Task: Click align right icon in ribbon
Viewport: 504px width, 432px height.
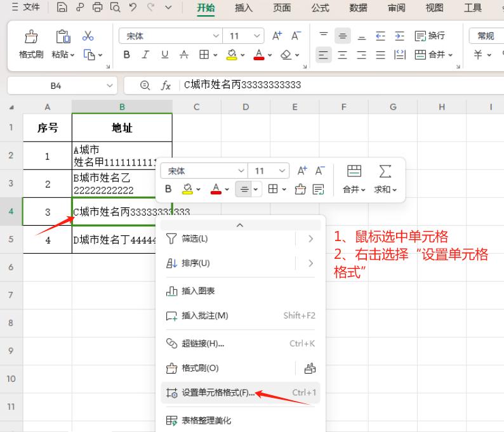Action: click(x=362, y=55)
